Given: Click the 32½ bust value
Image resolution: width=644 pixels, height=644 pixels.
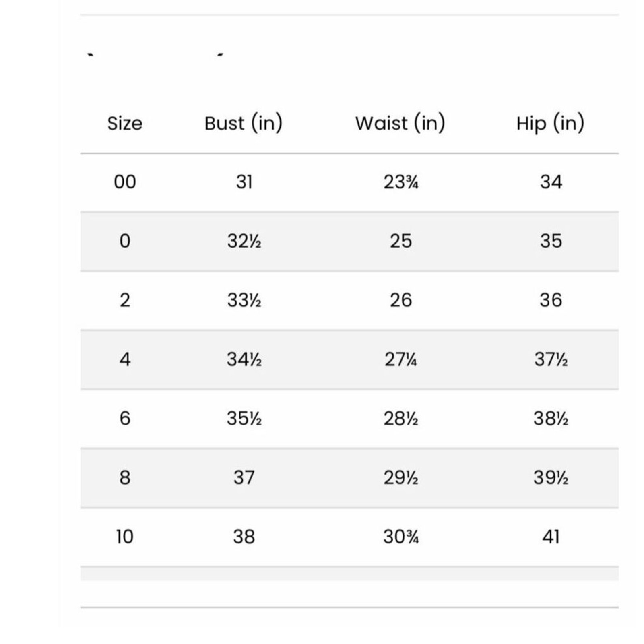Looking at the screenshot, I should point(244,241).
